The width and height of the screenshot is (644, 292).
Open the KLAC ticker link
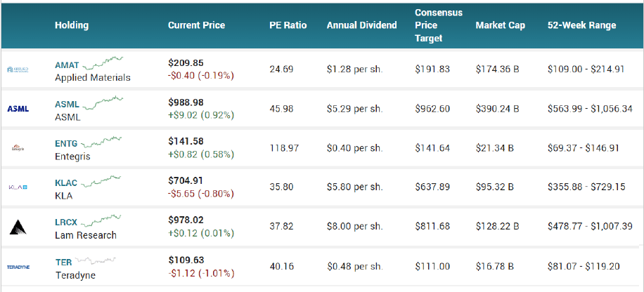(x=67, y=182)
